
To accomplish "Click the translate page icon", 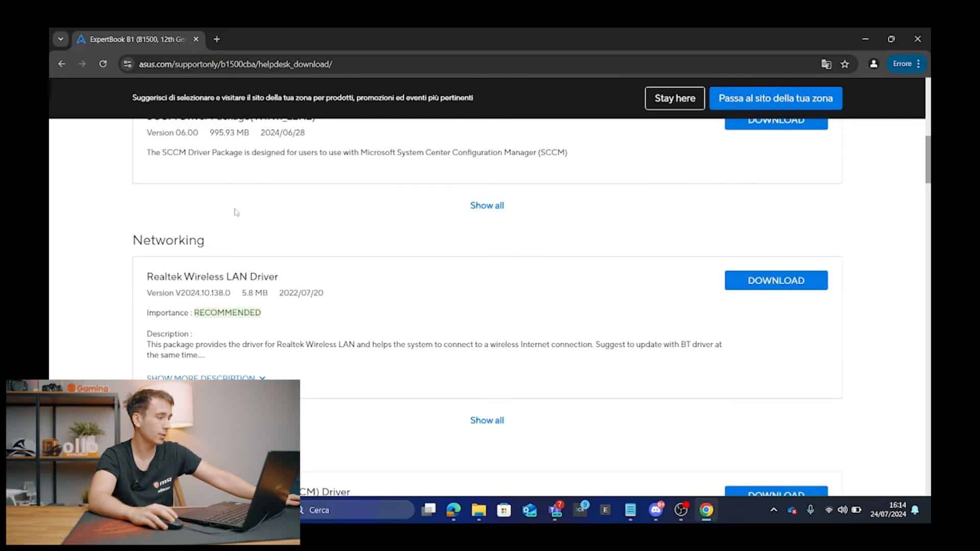I will click(826, 64).
